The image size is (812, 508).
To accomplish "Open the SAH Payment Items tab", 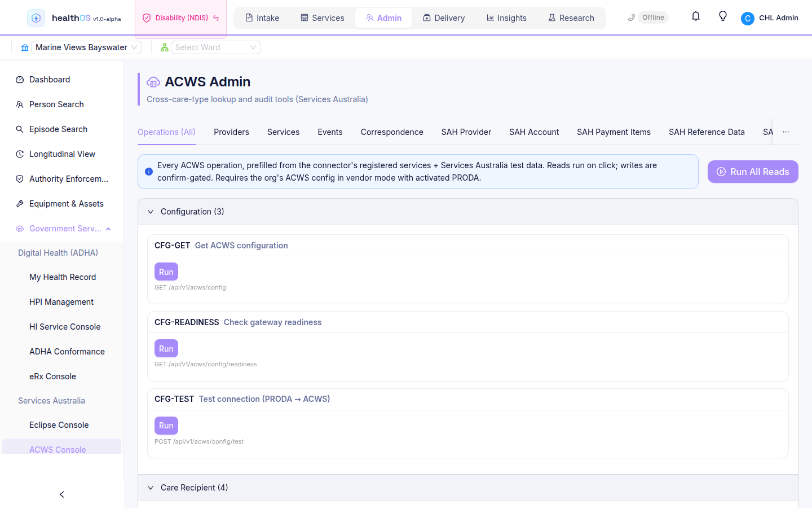I will pos(614,132).
